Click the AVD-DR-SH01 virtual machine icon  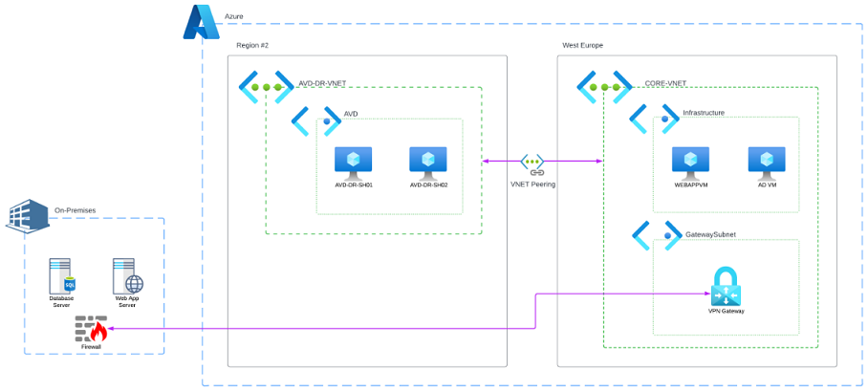click(x=353, y=162)
